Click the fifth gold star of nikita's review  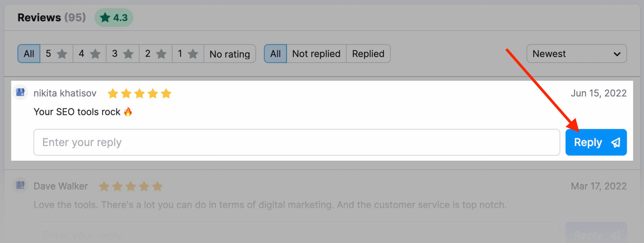coord(166,94)
